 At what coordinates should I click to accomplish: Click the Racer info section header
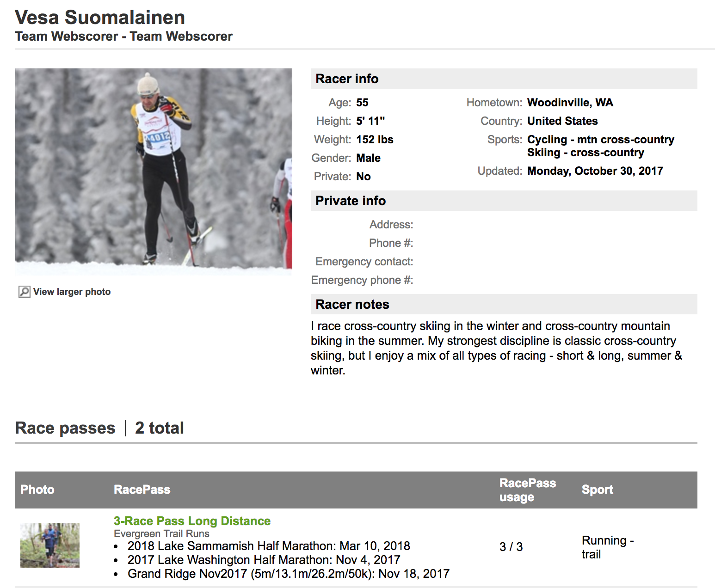(x=347, y=79)
